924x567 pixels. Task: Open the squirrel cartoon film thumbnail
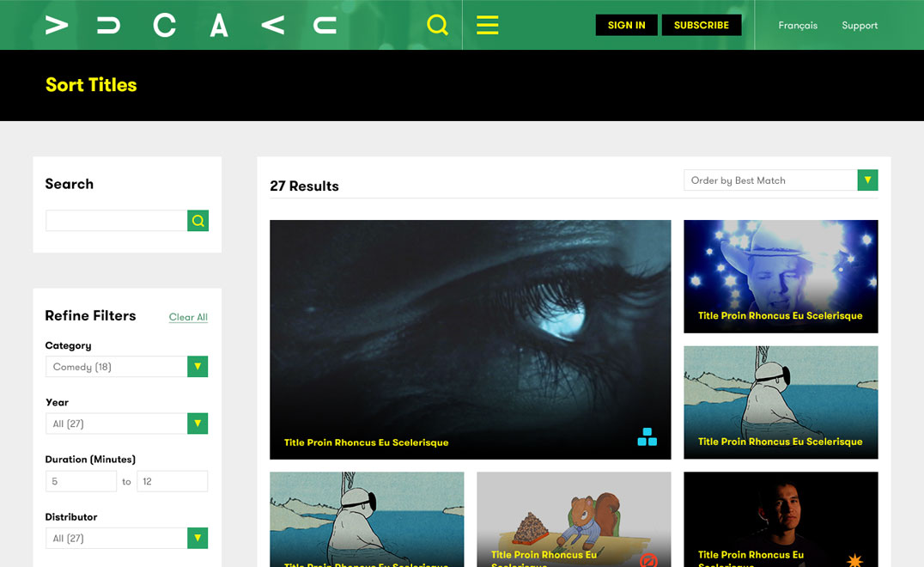[574, 519]
